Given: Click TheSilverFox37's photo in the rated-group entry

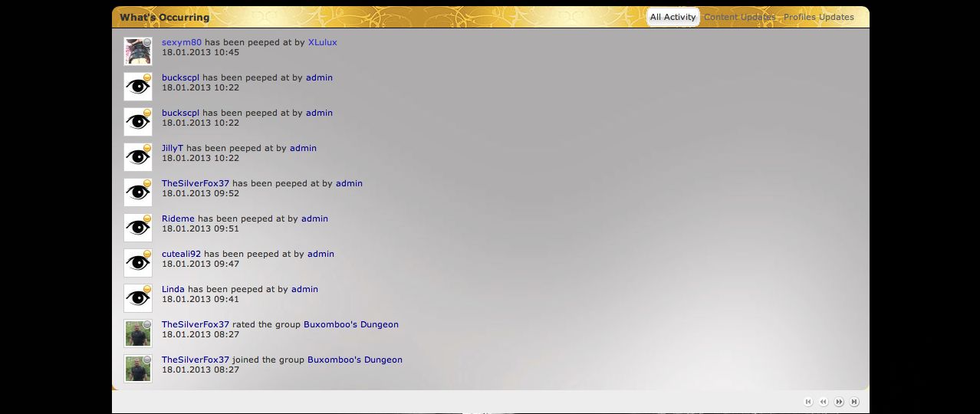Looking at the screenshot, I should tap(138, 333).
